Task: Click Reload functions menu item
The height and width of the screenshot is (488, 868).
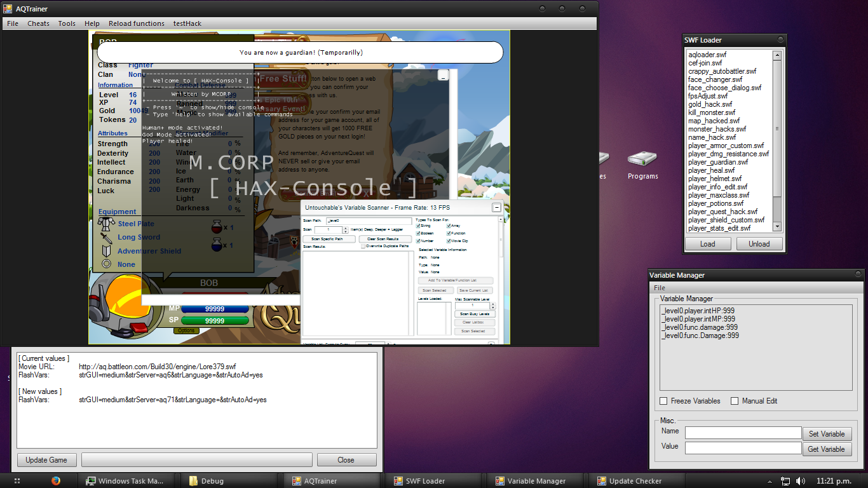Action: [137, 24]
